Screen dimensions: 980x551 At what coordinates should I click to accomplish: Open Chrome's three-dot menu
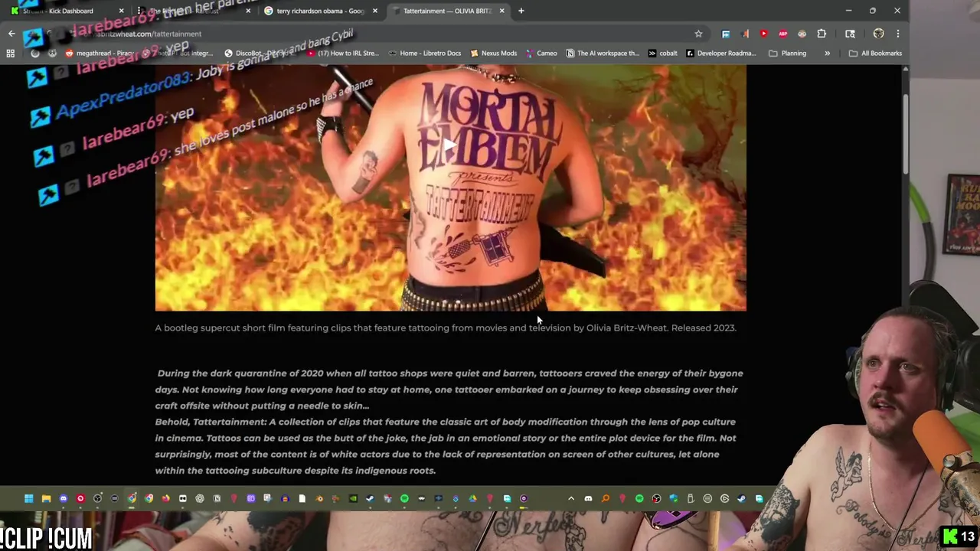(897, 34)
